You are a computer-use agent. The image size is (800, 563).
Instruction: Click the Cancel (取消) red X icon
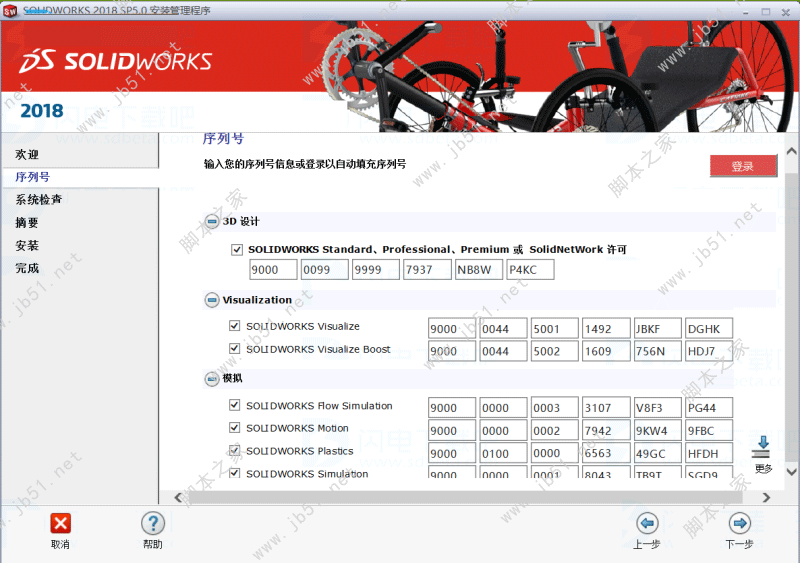(60, 523)
